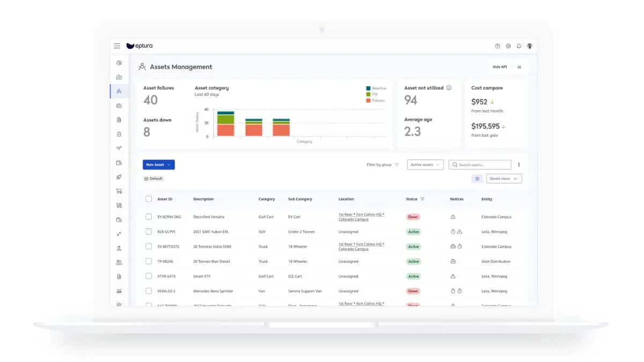Click the Active status badge for 828-ULPYE
This screenshot has height=362, width=644.
pos(413,232)
